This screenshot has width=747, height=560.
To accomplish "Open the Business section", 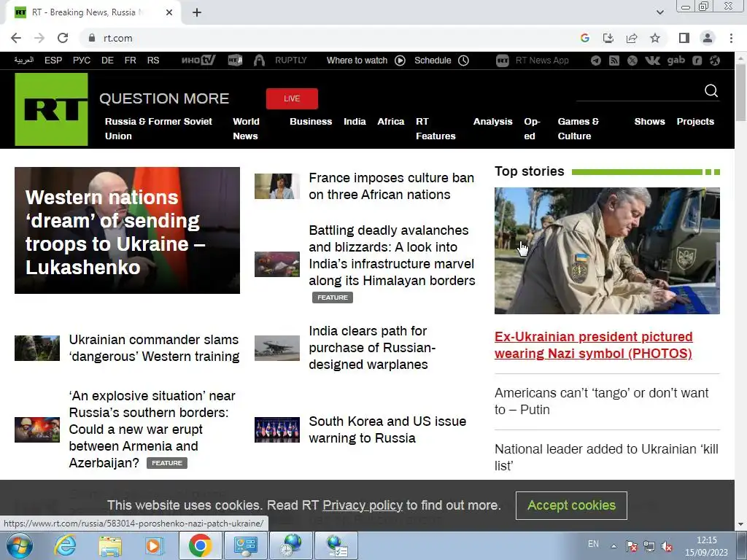I will pos(311,122).
